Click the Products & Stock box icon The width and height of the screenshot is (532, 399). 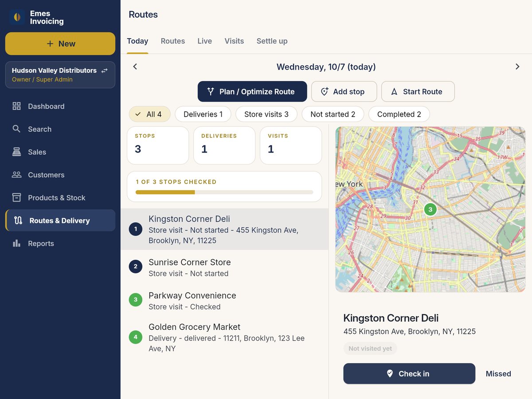16,198
